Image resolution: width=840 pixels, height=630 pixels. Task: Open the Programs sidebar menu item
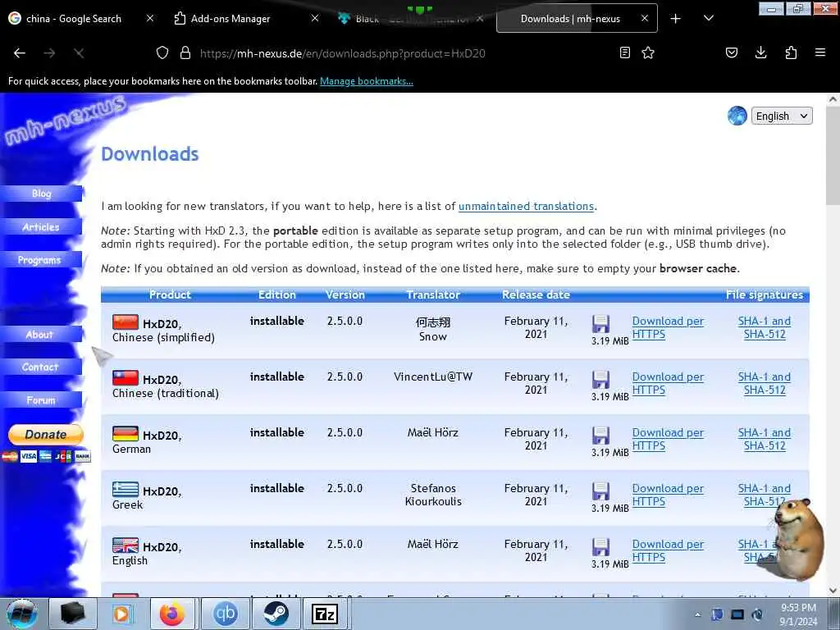[41, 260]
